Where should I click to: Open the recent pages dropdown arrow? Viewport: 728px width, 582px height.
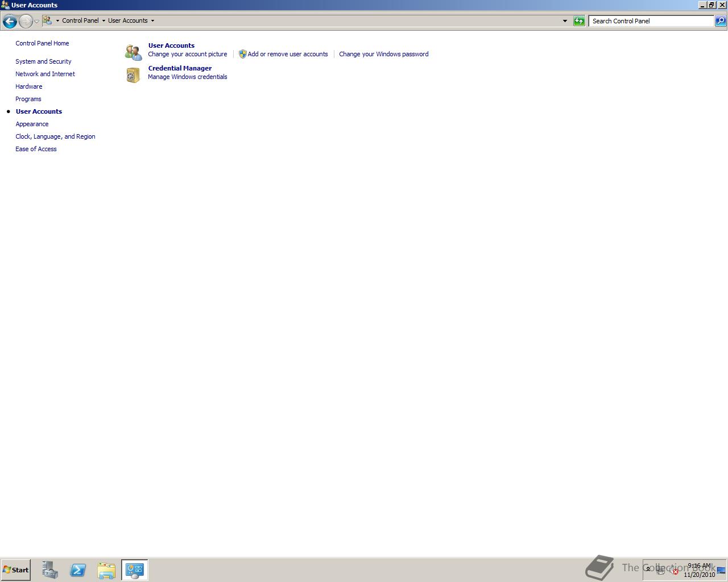coord(36,22)
